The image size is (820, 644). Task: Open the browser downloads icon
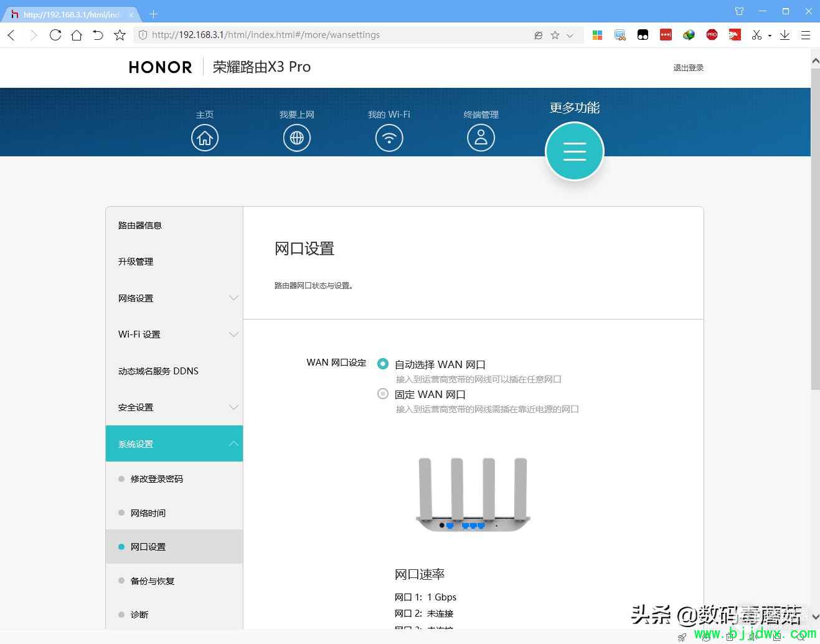point(785,35)
